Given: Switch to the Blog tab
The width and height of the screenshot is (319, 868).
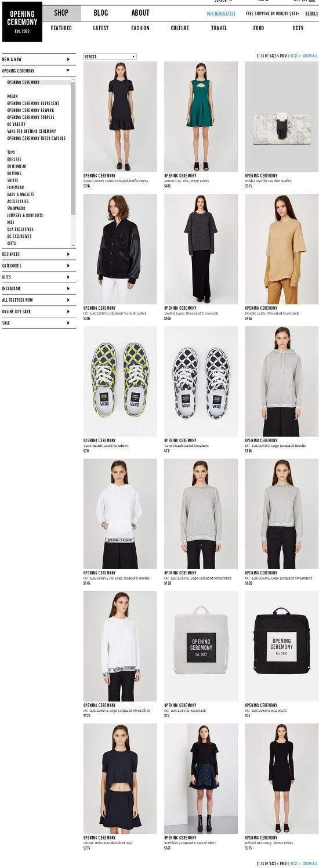Looking at the screenshot, I should point(101,13).
